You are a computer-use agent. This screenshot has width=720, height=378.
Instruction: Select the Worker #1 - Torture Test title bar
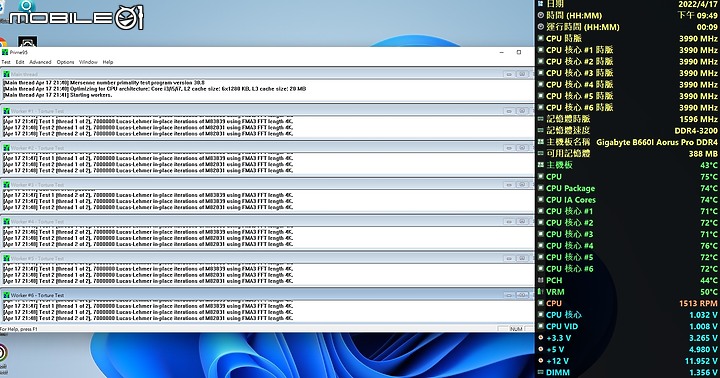click(x=267, y=111)
